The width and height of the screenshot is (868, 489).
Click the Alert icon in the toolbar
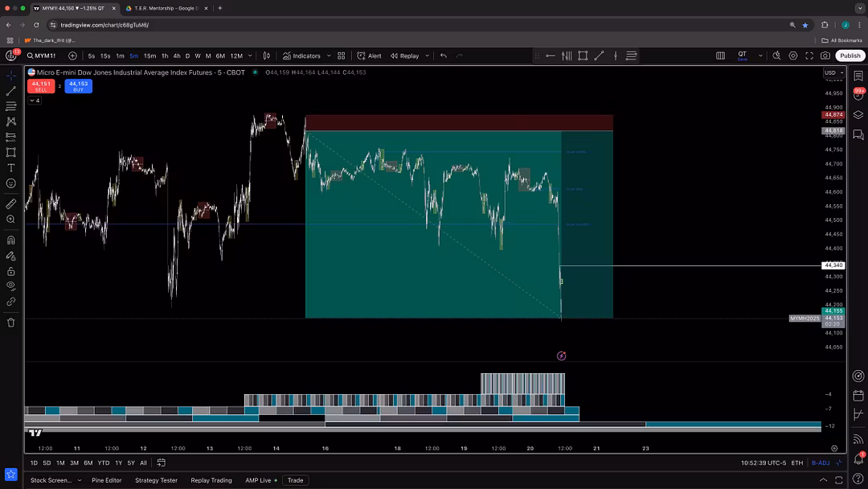tap(369, 56)
